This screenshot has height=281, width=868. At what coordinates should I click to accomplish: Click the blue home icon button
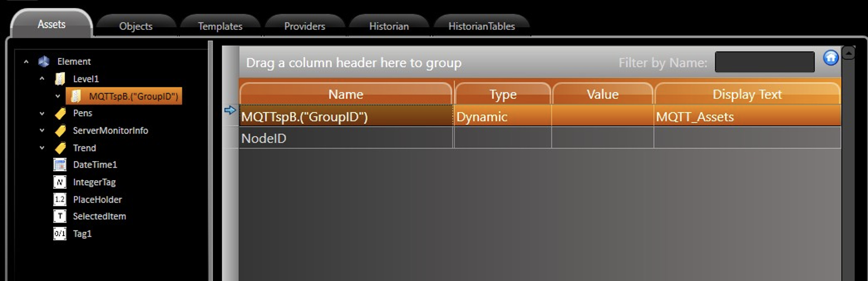click(831, 58)
